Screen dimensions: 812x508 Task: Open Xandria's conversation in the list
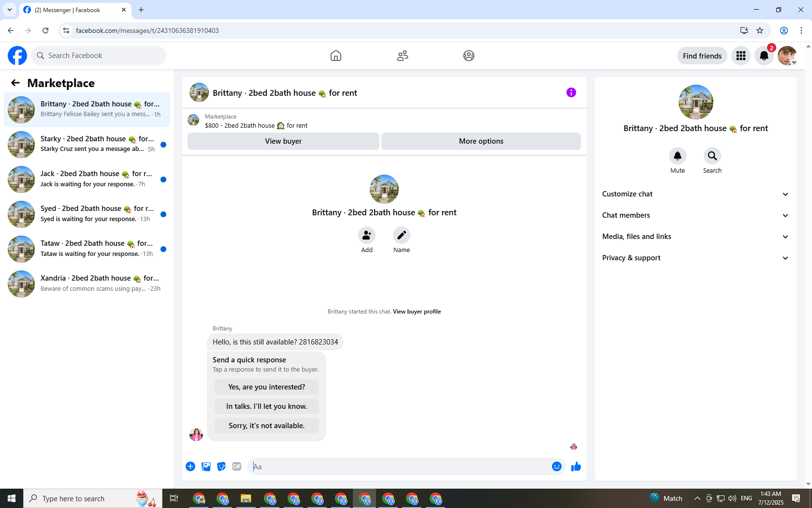(87, 284)
